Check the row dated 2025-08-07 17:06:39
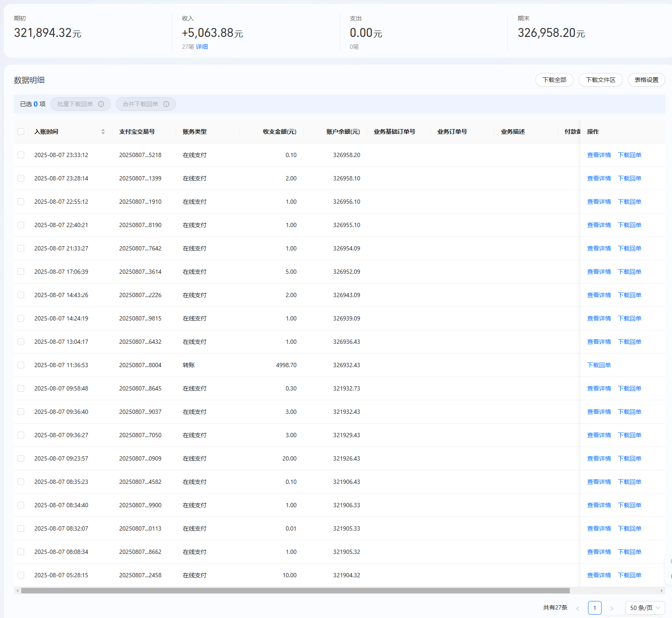 [21, 272]
